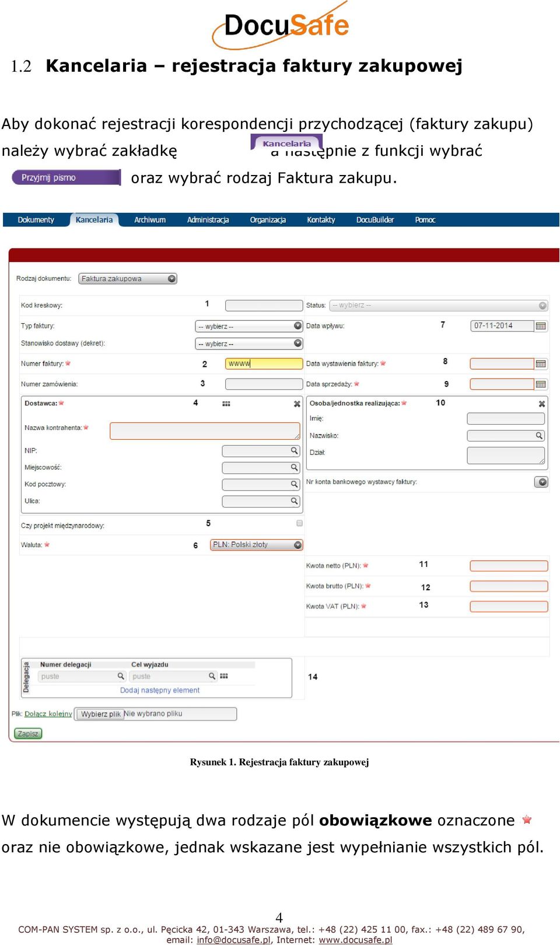This screenshot has width=560, height=945.
Task: Search Cel wyjazdu magnifier icon
Action: tap(212, 676)
